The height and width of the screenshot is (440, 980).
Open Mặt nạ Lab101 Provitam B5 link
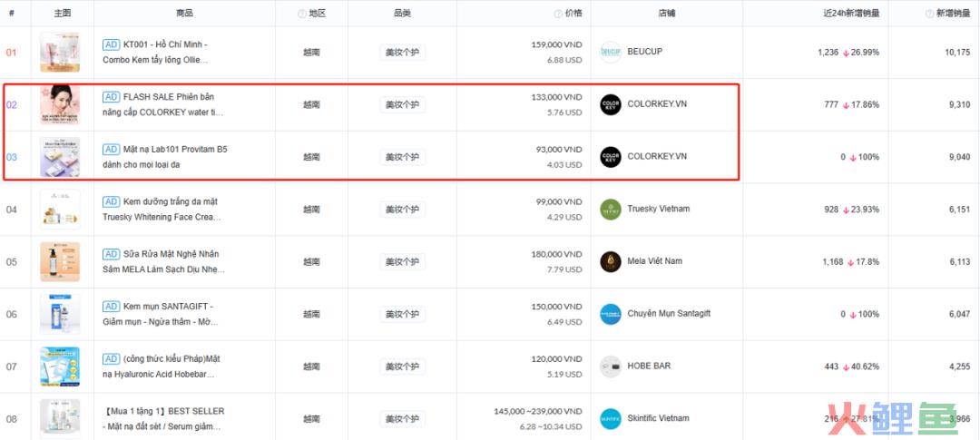point(165,158)
